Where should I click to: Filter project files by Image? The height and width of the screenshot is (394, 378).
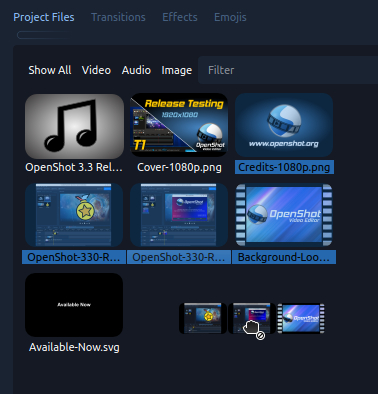click(177, 70)
